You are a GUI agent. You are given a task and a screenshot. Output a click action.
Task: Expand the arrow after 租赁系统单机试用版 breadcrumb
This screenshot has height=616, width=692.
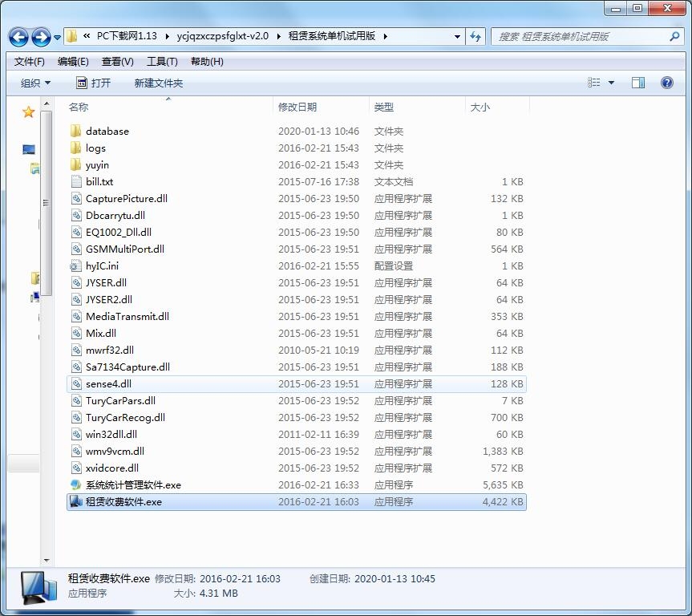coord(386,37)
